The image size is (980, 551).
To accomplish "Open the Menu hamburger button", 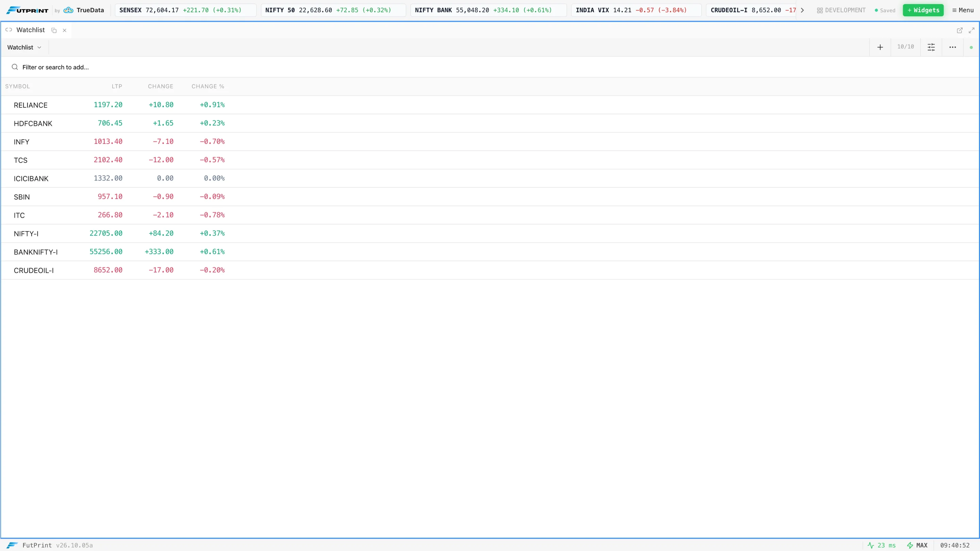I will click(x=963, y=10).
